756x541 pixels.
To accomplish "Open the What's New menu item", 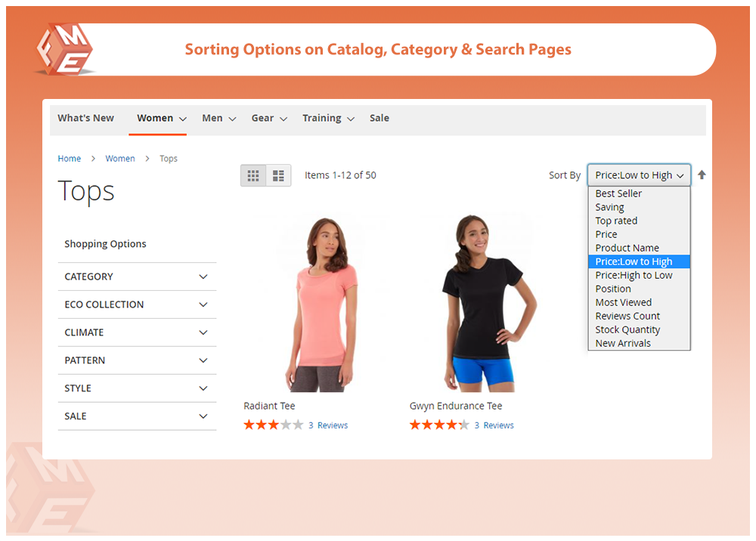I will point(86,118).
